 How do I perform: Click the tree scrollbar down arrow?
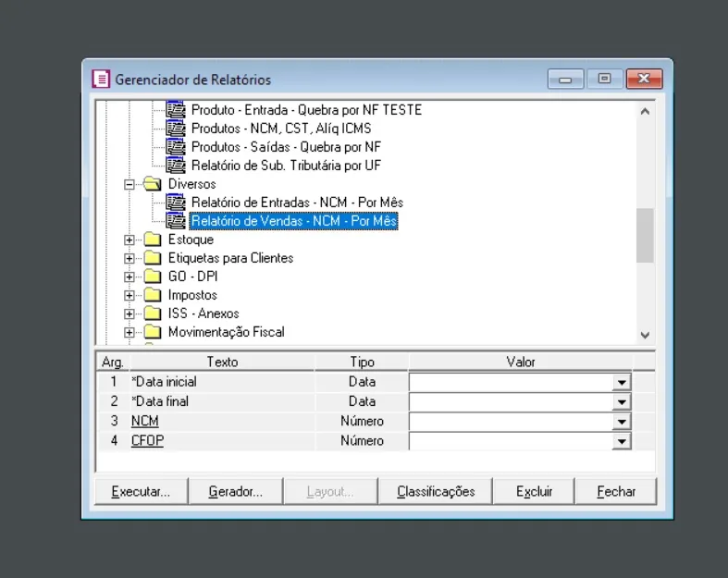645,335
